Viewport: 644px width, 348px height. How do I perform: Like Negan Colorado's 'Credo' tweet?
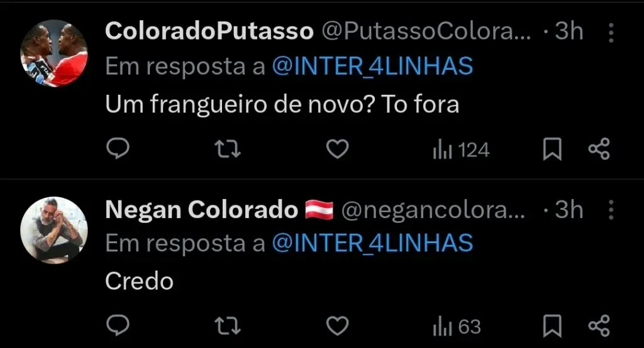pyautogui.click(x=338, y=325)
